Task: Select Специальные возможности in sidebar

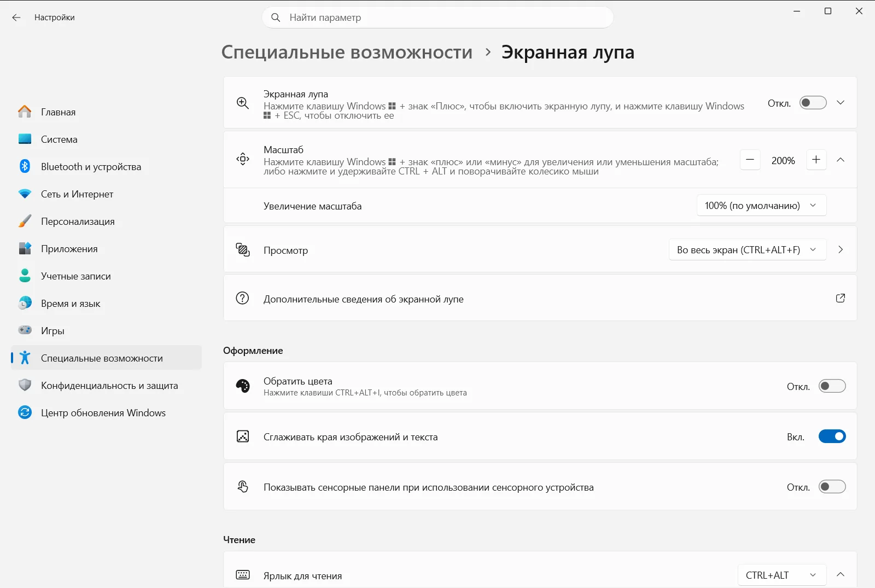Action: [x=106, y=358]
